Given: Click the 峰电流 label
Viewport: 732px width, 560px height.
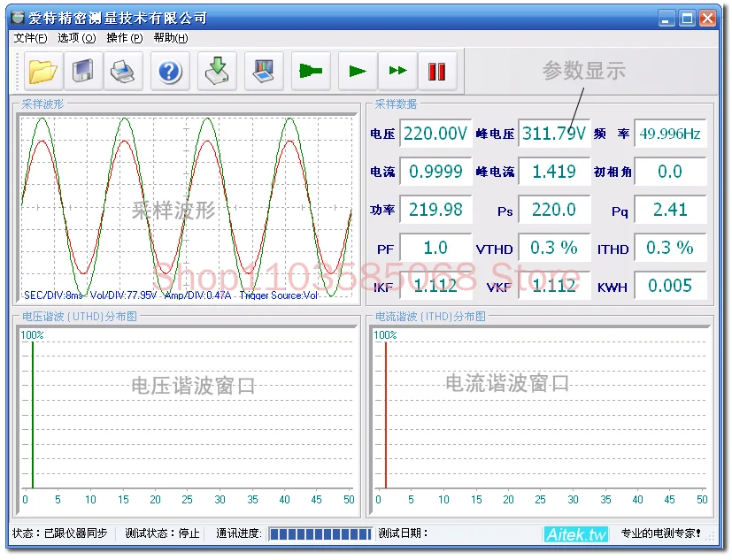Looking at the screenshot, I should coord(496,173).
